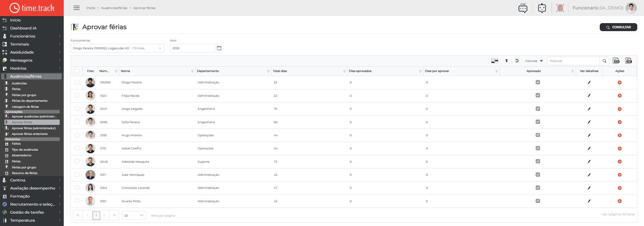
Task: Open the Nome column filter
Action: [192, 71]
